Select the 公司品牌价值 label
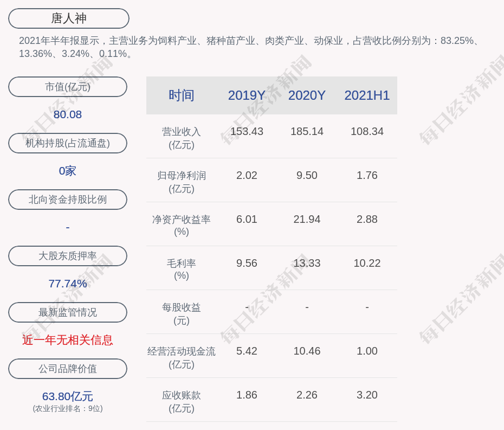Screen dimensions: 504x430 (x=68, y=369)
